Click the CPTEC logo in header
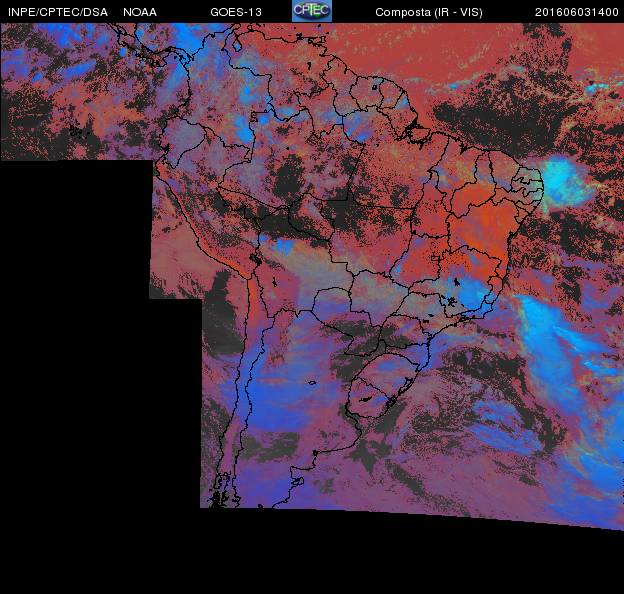This screenshot has height=594, width=624. tap(312, 10)
